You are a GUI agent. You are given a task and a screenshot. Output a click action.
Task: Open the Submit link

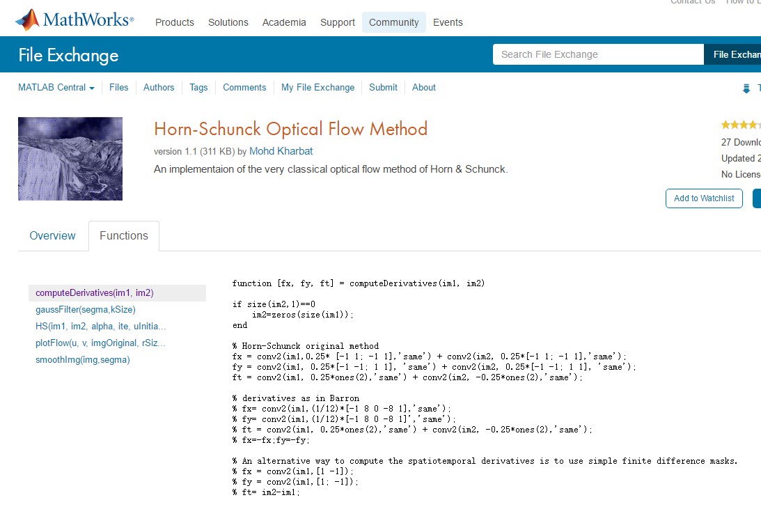click(383, 87)
